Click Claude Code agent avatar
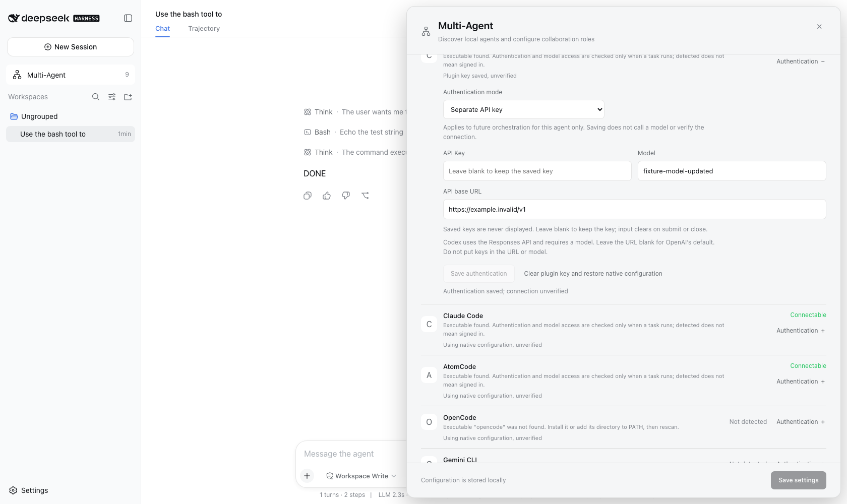This screenshot has width=847, height=504. [429, 324]
